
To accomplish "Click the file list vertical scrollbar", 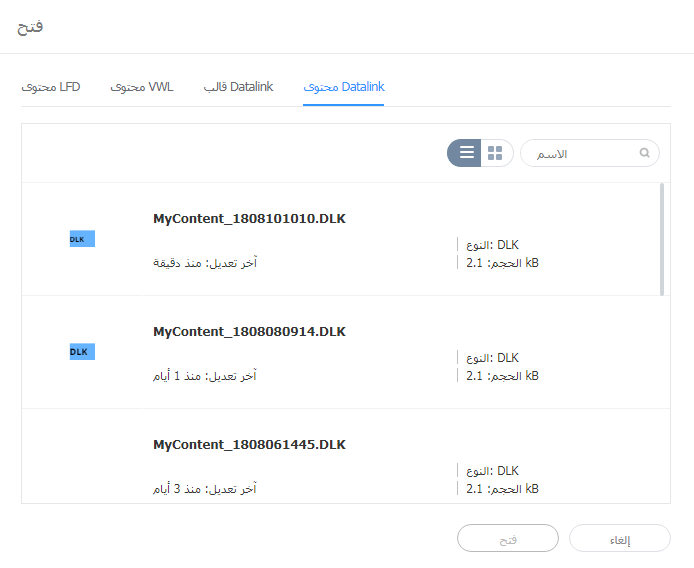I will click(x=661, y=240).
